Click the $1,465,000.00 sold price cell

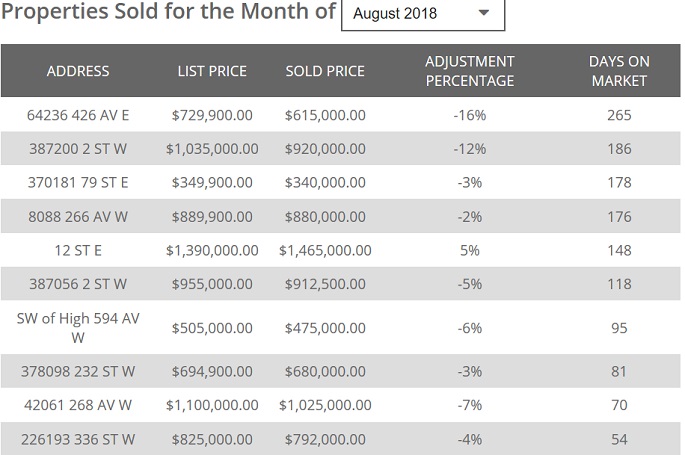(325, 250)
